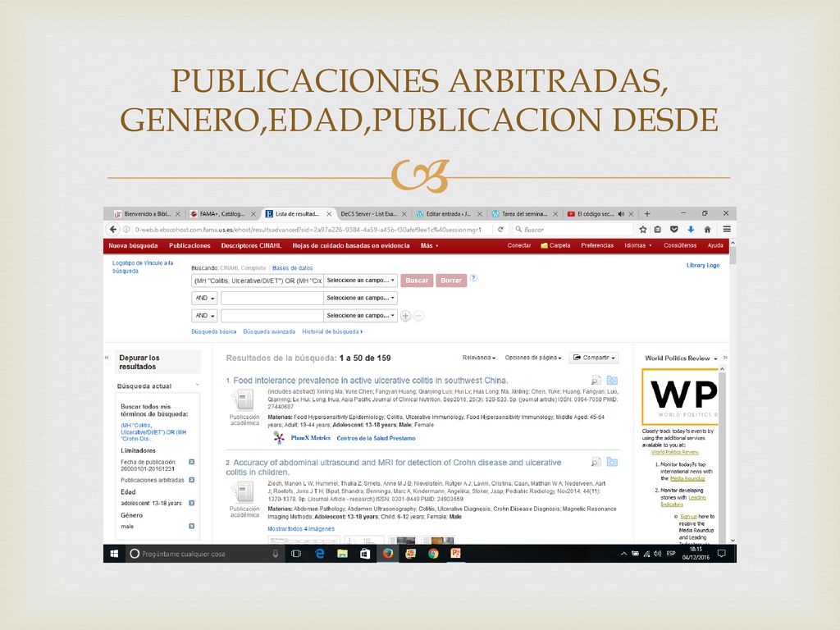The height and width of the screenshot is (630, 840).
Task: Open the Idiomas language dropdown
Action: pyautogui.click(x=638, y=245)
